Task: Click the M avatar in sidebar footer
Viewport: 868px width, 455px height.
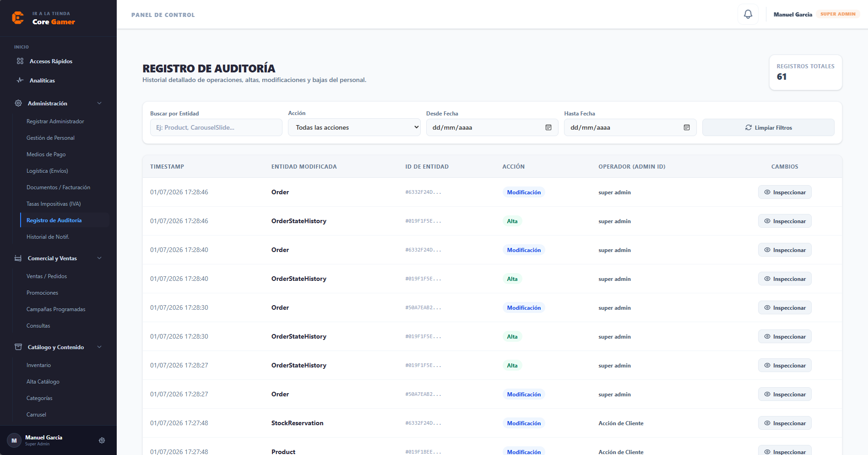Action: (14, 440)
